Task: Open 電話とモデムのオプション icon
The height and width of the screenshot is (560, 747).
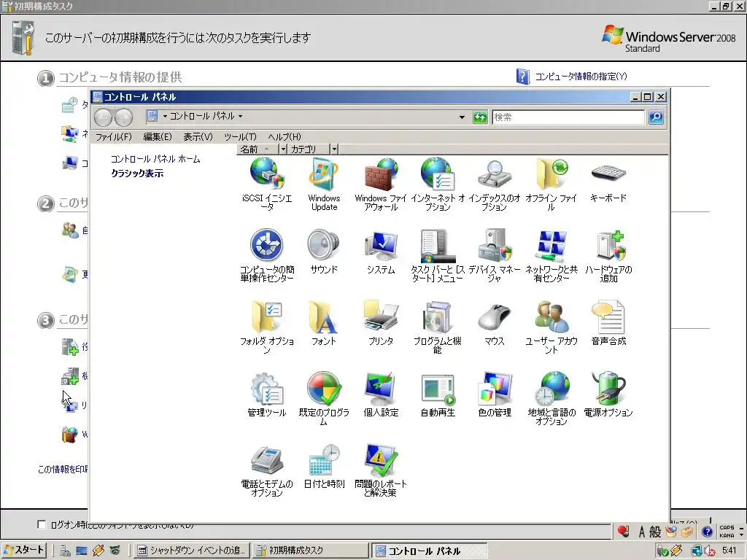Action: coord(267,470)
